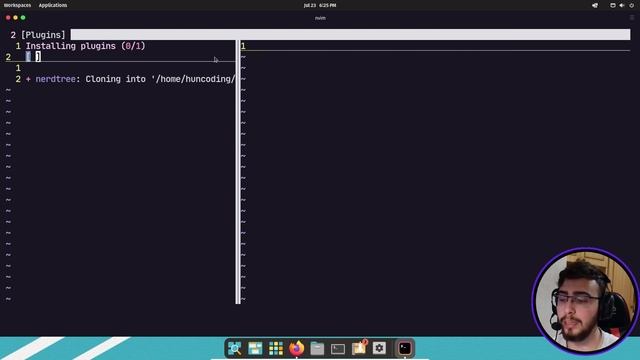Open the gray Terminal icon in dock
Screen dimensions: 640x360
pos(338,349)
